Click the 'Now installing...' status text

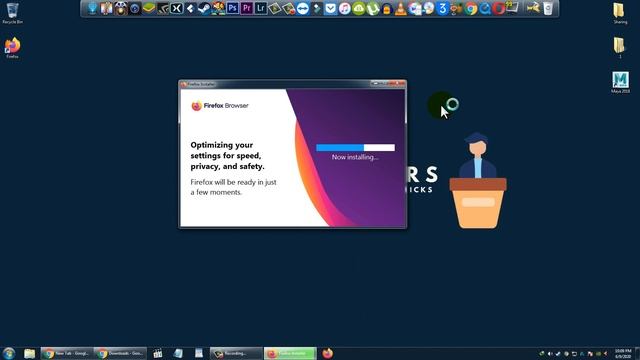click(x=355, y=157)
